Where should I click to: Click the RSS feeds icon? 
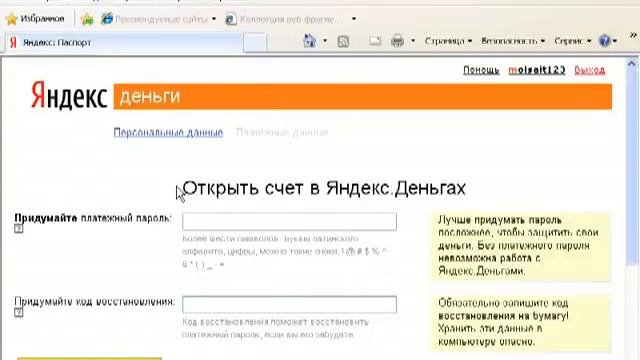point(343,41)
